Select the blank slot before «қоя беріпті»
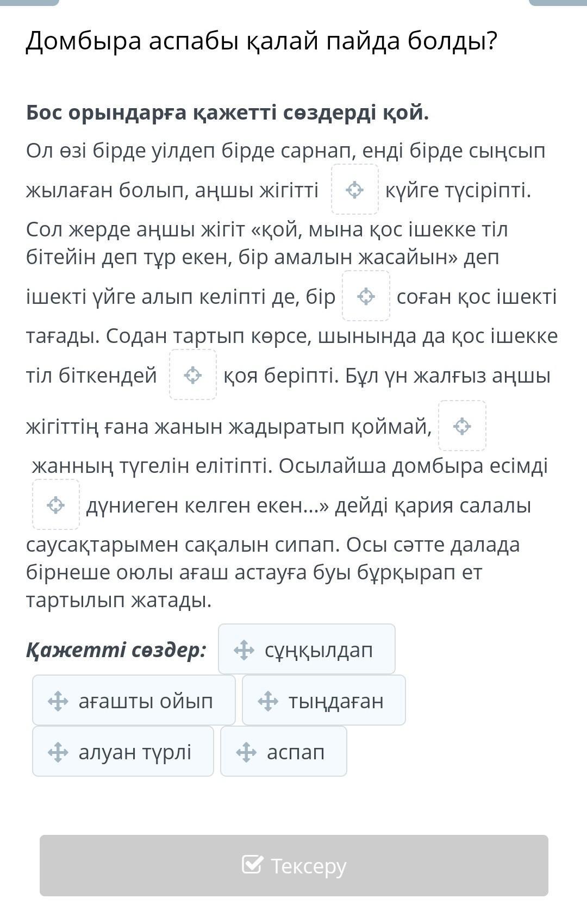Viewport: 587px width, 924px height. [x=193, y=375]
